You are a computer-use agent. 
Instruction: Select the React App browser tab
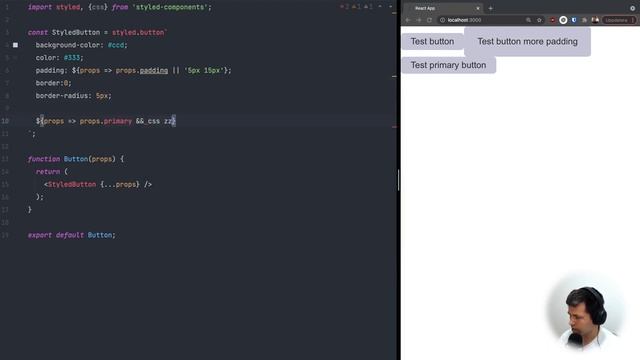tap(442, 8)
